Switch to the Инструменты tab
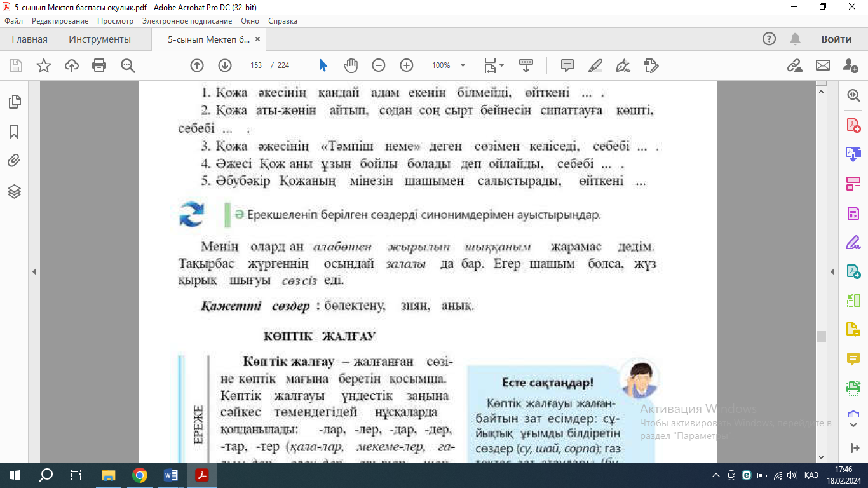Screen dimensions: 868x488 [100, 39]
